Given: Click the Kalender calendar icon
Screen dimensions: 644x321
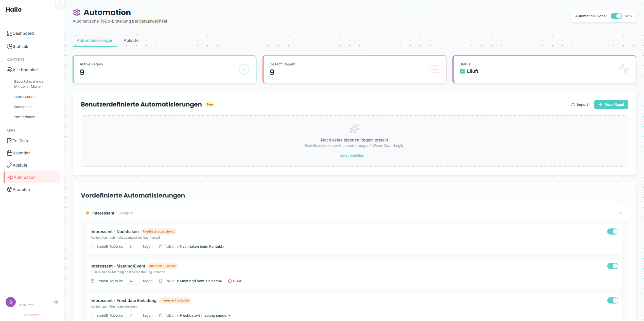Looking at the screenshot, I should pos(9,153).
